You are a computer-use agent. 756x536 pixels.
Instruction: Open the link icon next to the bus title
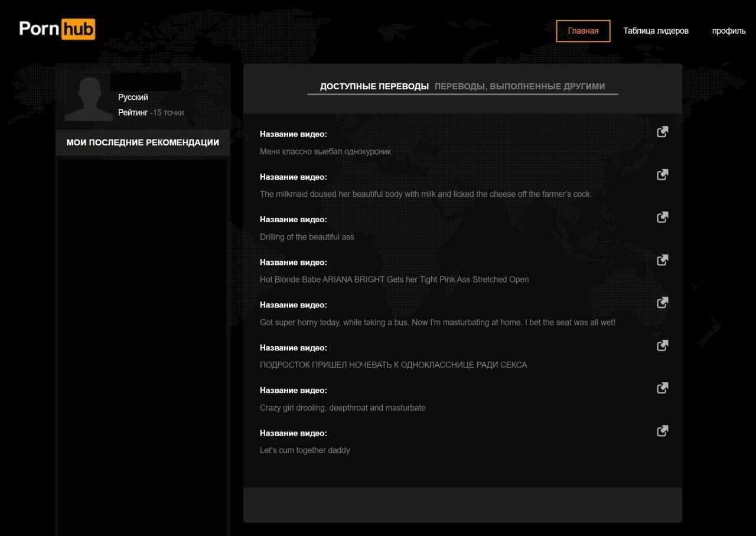point(662,302)
